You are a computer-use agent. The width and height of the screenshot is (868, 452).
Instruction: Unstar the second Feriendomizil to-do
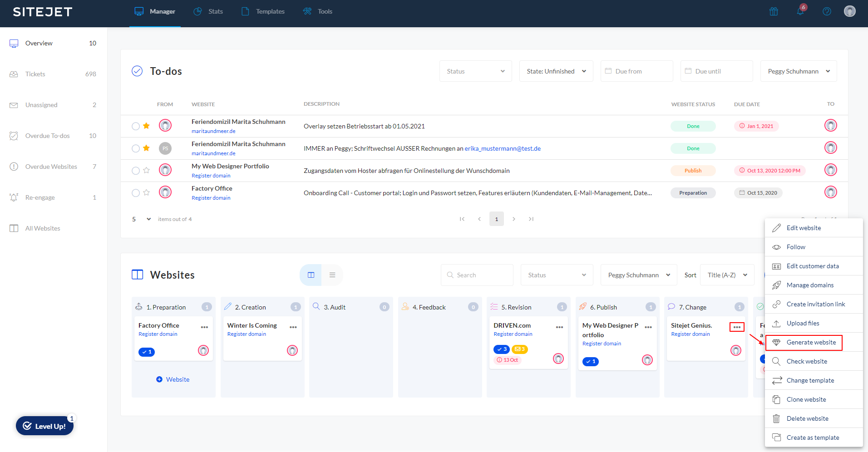[146, 148]
